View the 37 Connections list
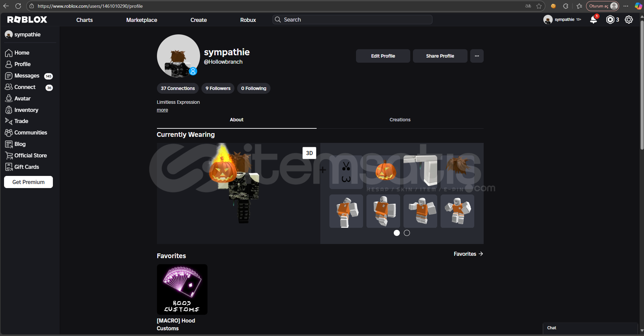The height and width of the screenshot is (336, 644). (x=178, y=88)
